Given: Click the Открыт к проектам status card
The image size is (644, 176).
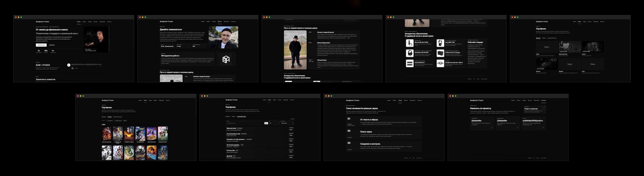Looking at the screenshot, I should pyautogui.click(x=534, y=109).
